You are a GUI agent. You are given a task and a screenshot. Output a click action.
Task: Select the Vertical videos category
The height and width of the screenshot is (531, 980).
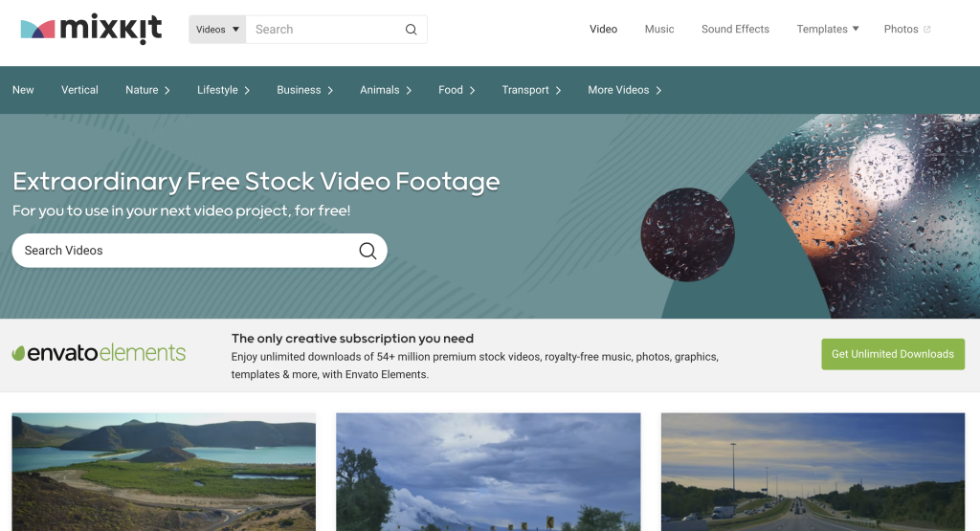click(79, 90)
